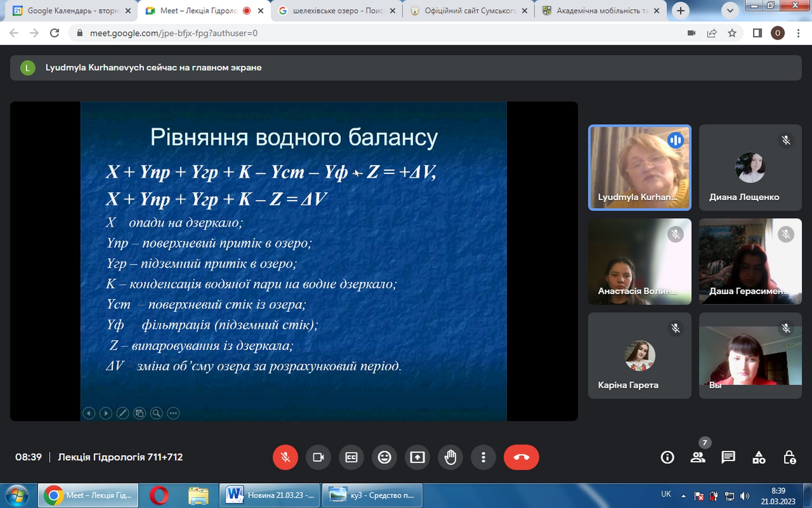
Task: Switch to Google Календарь tab
Action: [70, 10]
